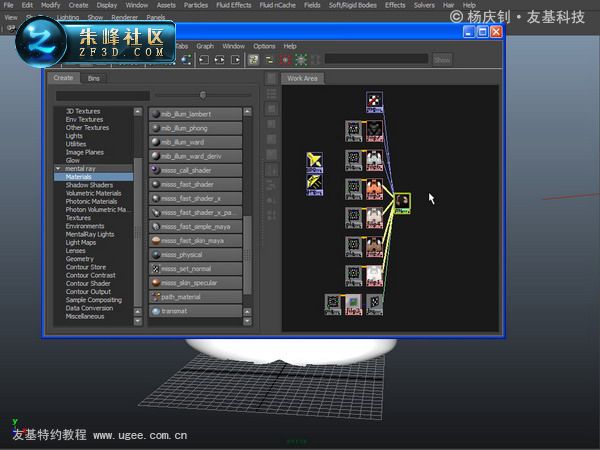This screenshot has height=450, width=600.
Task: Click the red nodes toolbar icon
Action: pos(285,60)
